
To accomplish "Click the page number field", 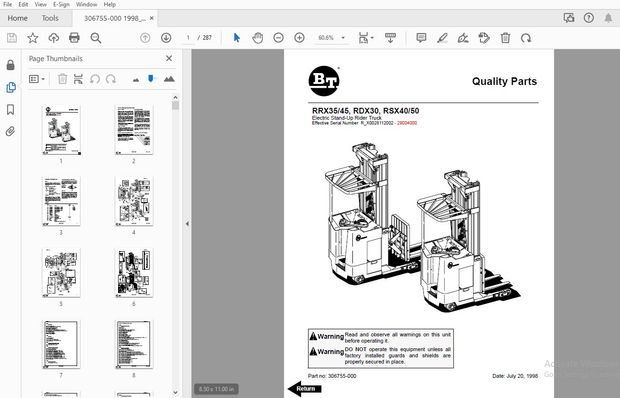I will (188, 38).
